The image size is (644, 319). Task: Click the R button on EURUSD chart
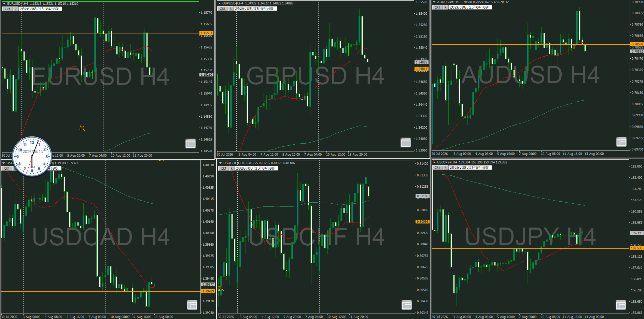coord(16,9)
